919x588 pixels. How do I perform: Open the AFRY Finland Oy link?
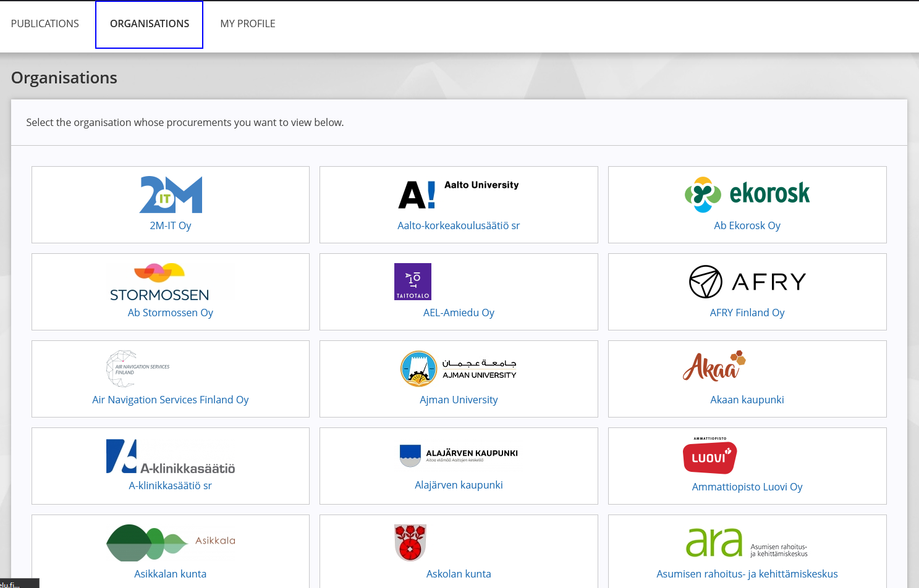(x=747, y=313)
